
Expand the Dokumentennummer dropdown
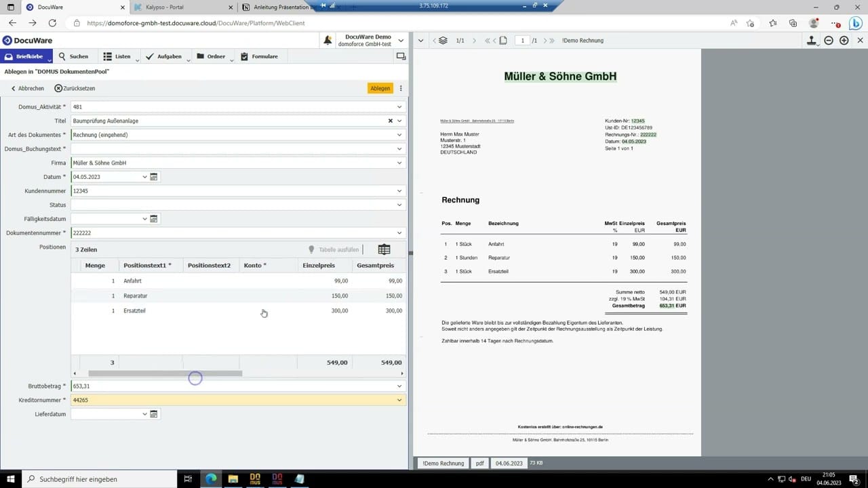[x=399, y=232]
